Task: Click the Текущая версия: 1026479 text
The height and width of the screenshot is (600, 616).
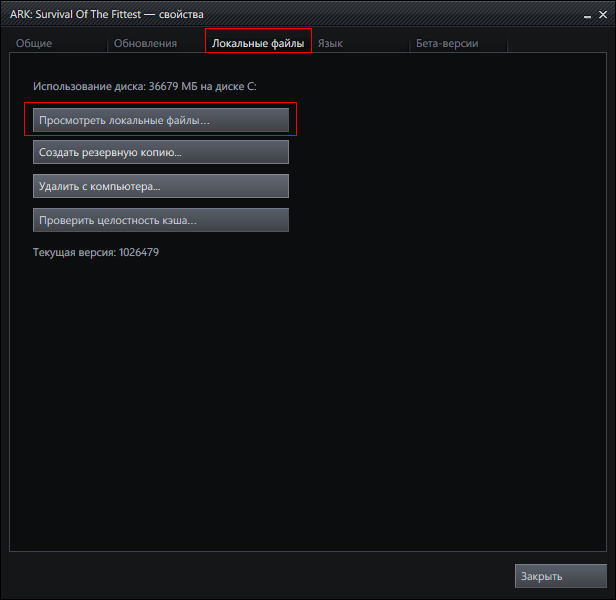Action: 96,252
